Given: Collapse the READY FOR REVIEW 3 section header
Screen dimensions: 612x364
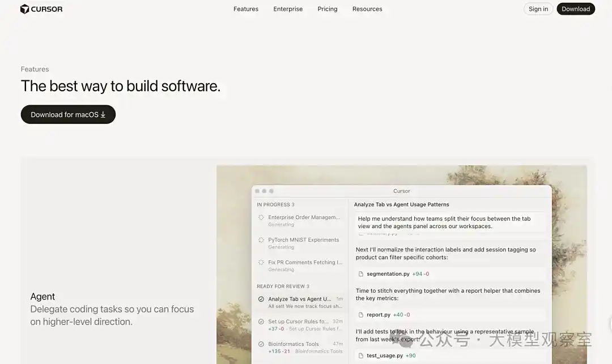Looking at the screenshot, I should (x=283, y=286).
